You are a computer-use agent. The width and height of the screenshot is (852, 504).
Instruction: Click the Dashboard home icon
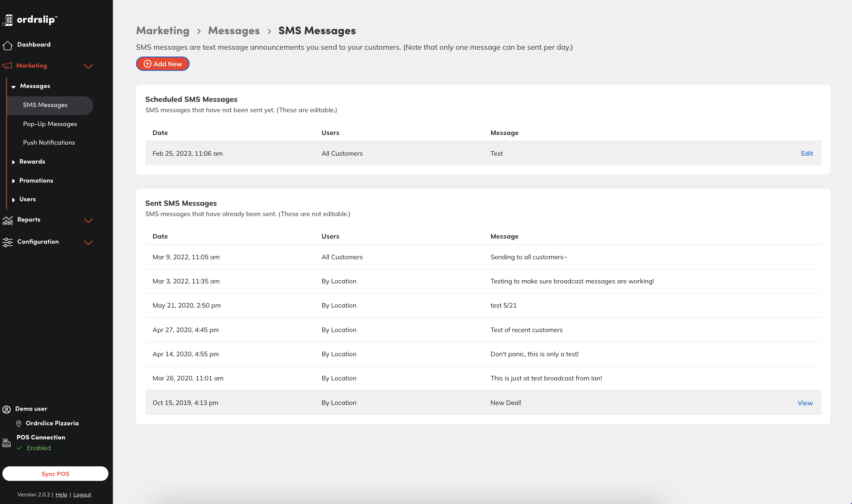click(x=8, y=45)
